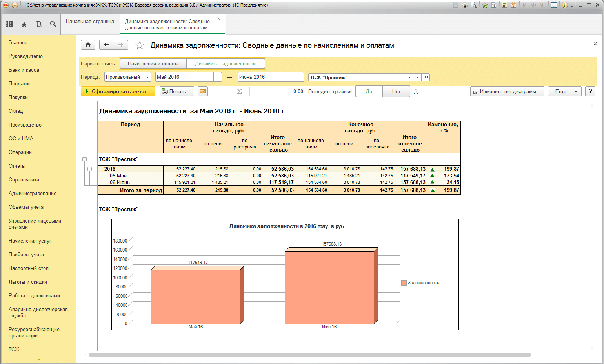The width and height of the screenshot is (604, 364).
Task: Go back using the left arrow
Action: 107,45
